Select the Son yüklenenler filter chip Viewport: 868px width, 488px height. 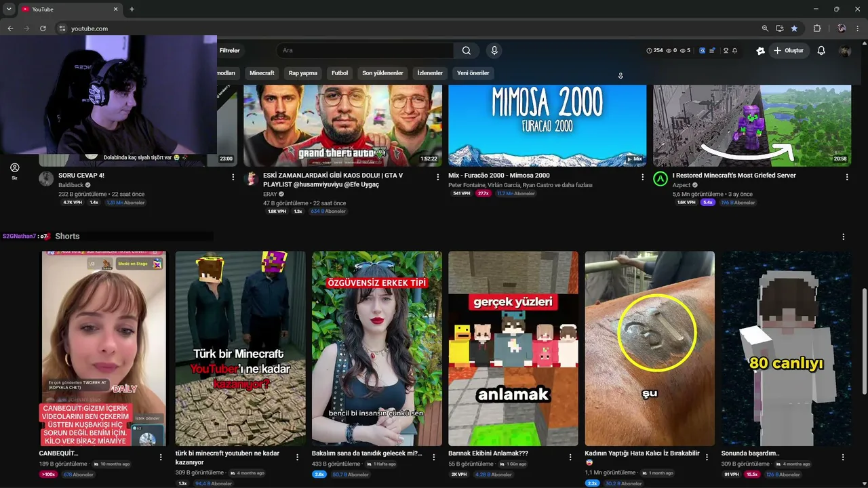point(382,73)
